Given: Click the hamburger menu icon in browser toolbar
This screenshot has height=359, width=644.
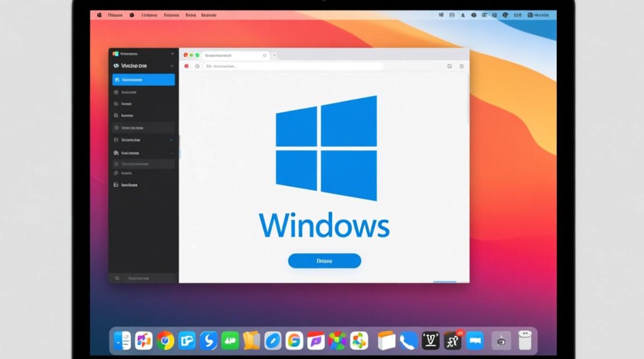Looking at the screenshot, I should tap(462, 66).
